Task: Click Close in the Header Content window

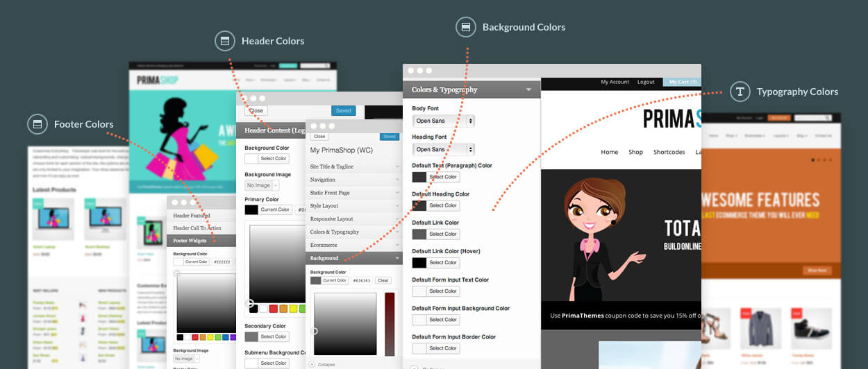Action: click(x=256, y=110)
